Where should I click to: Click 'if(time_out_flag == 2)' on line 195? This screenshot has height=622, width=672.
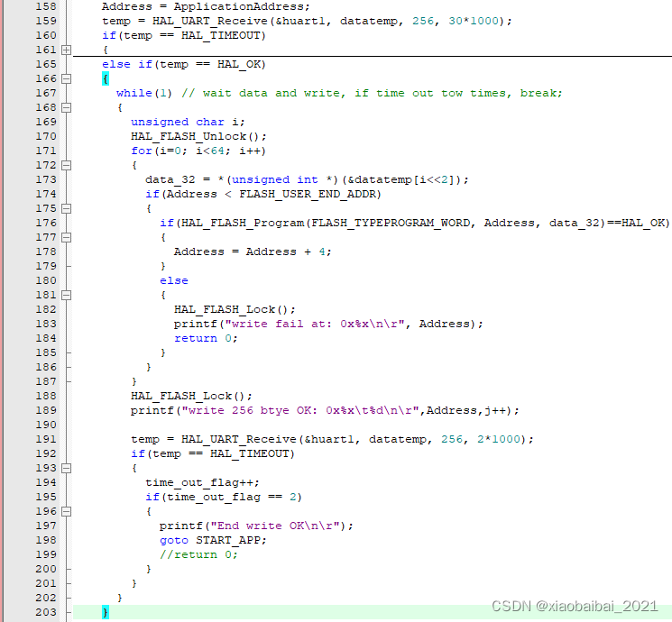click(224, 498)
